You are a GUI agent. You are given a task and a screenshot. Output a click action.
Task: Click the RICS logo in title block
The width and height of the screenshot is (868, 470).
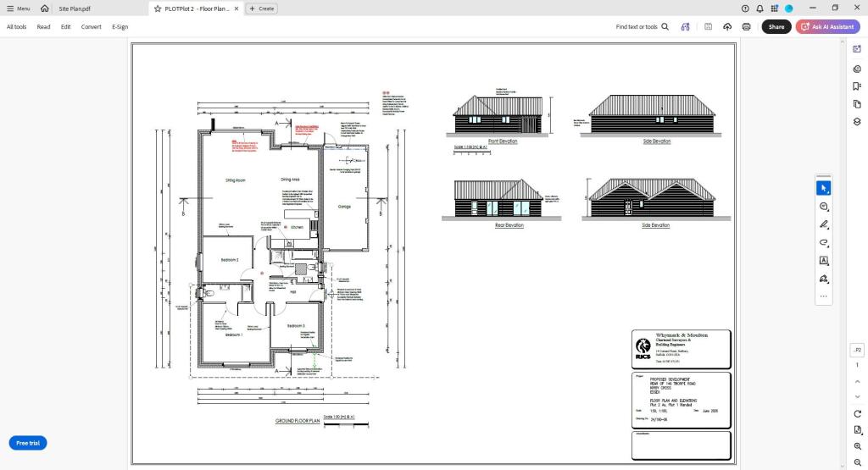pyautogui.click(x=643, y=349)
